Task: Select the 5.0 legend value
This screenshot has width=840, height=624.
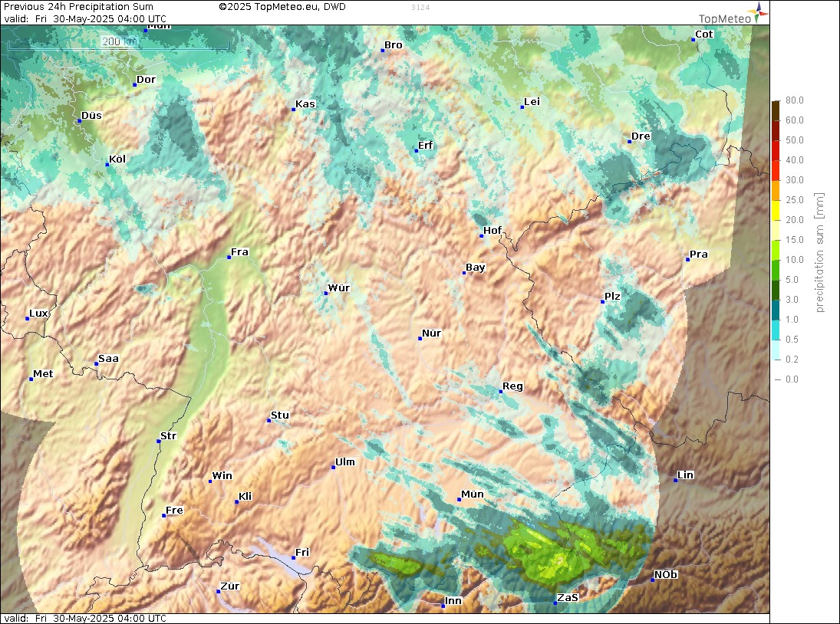Action: [x=792, y=280]
